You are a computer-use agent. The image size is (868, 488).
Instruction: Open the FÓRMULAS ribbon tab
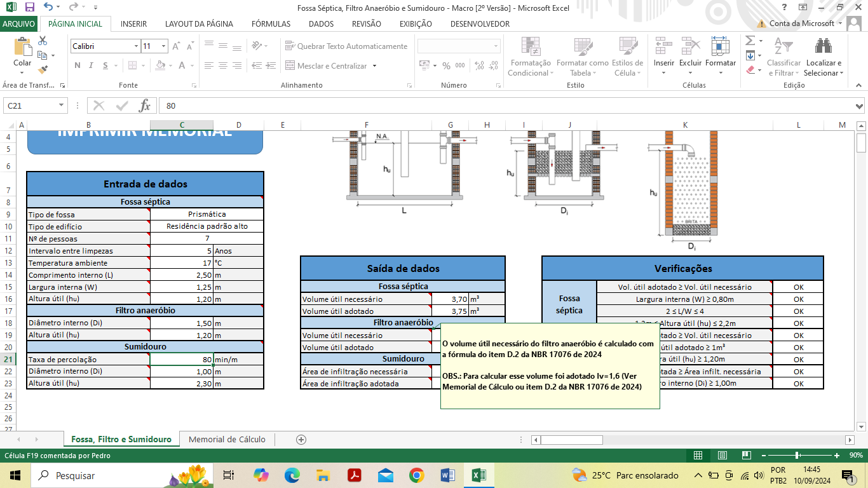coord(271,24)
